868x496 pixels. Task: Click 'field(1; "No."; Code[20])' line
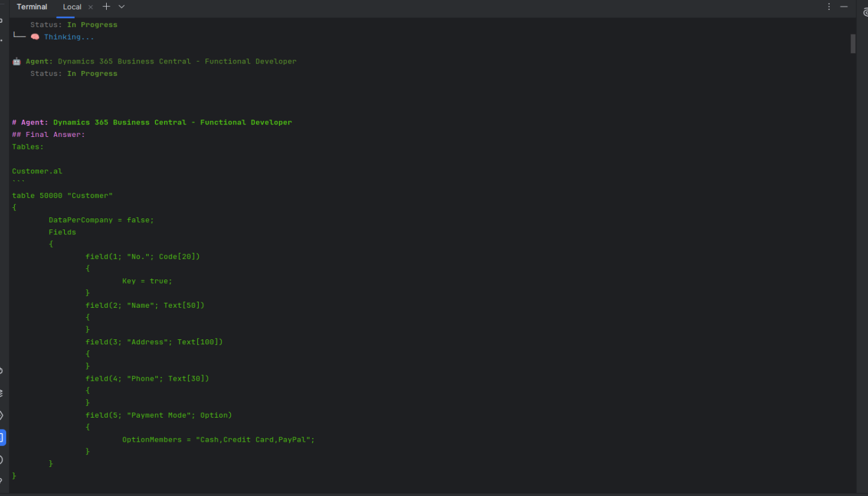pos(143,257)
